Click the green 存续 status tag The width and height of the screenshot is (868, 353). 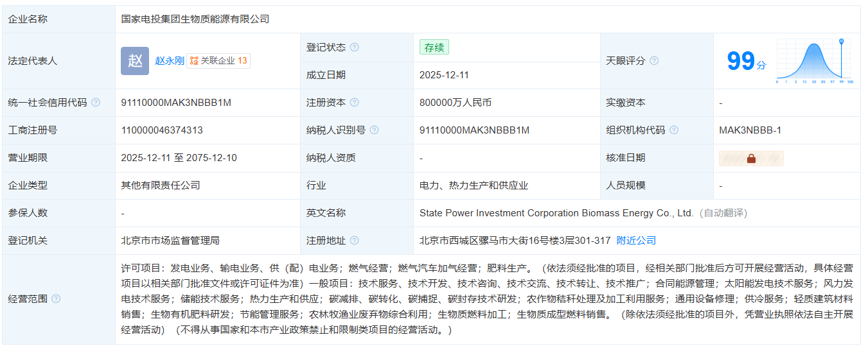coord(434,47)
